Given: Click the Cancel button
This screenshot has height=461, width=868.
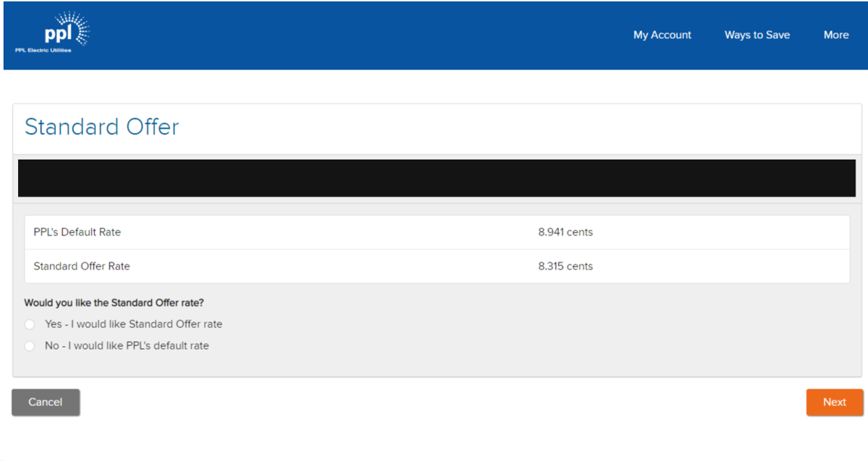Looking at the screenshot, I should pyautogui.click(x=46, y=402).
